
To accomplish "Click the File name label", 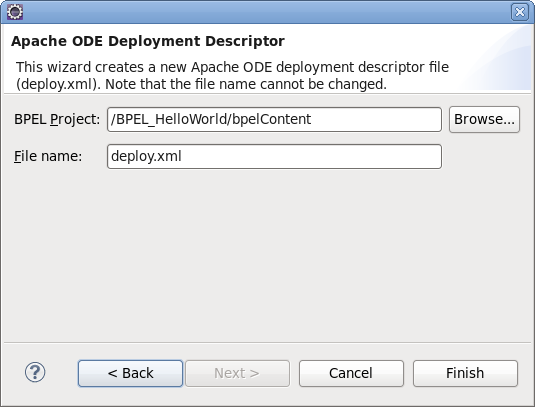I will [48, 157].
